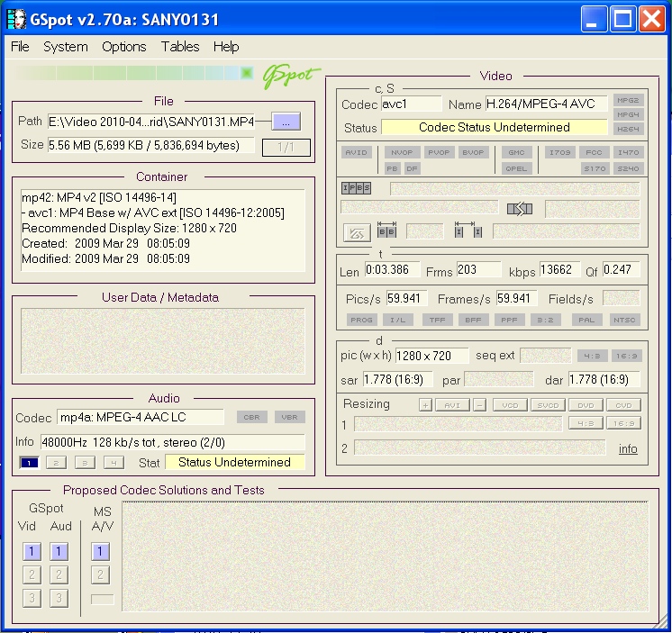Click the TFF indicator
Image resolution: width=672 pixels, height=633 pixels.
(437, 320)
